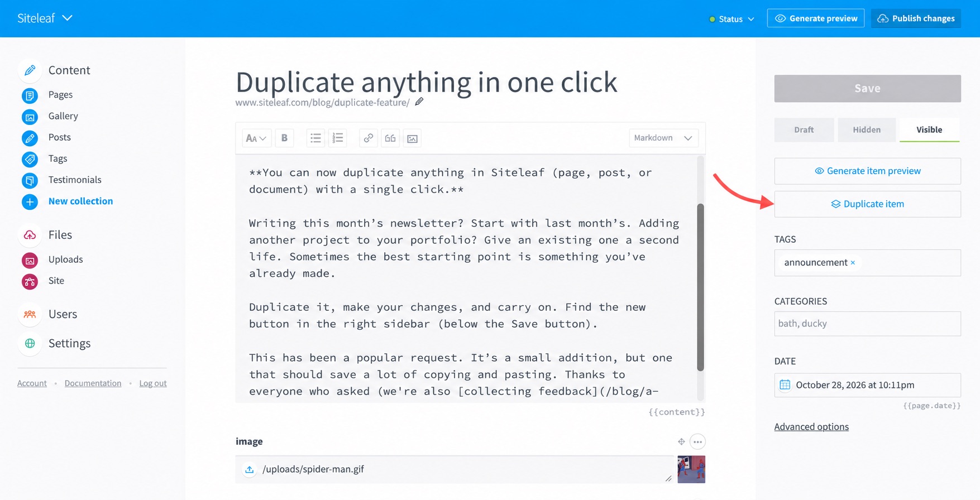Open the image field's more options menu
Image resolution: width=980 pixels, height=500 pixels.
(x=697, y=441)
